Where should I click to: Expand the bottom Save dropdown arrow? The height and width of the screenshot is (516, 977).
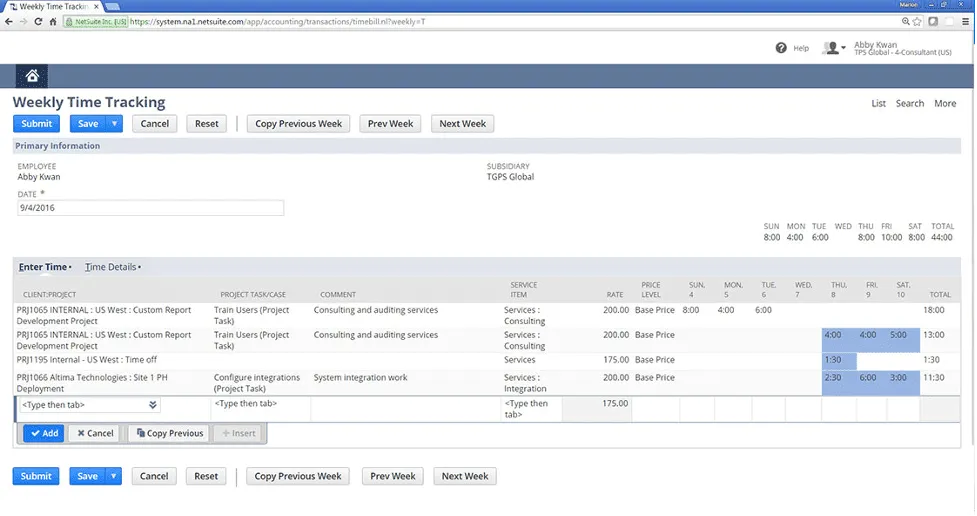114,476
